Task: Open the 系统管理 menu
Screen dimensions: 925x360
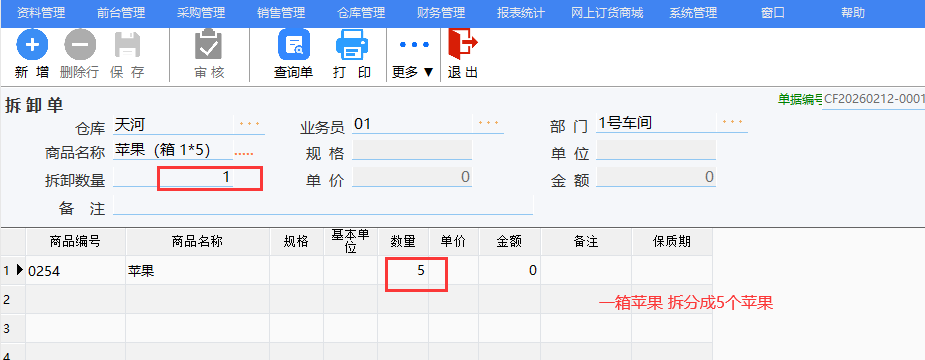Action: pyautogui.click(x=693, y=13)
